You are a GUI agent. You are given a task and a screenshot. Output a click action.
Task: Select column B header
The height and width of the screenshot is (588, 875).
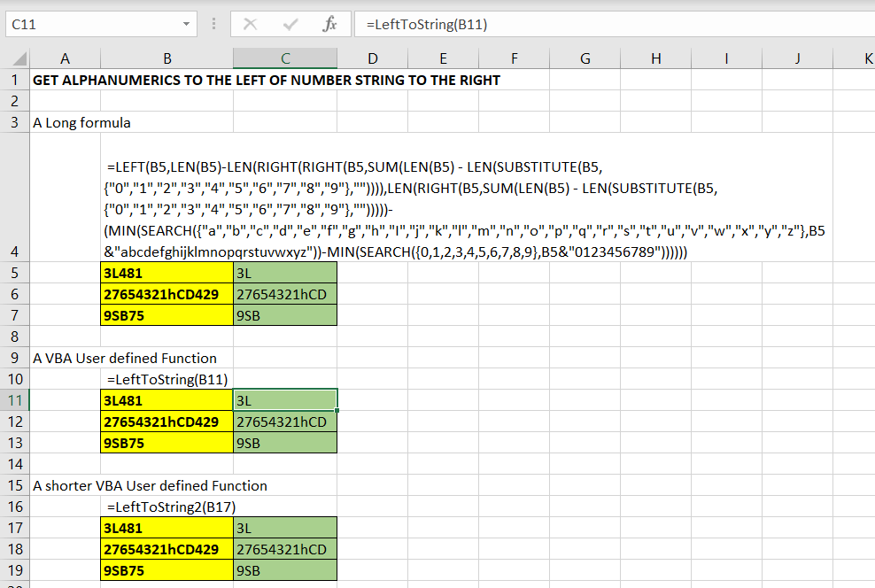167,59
